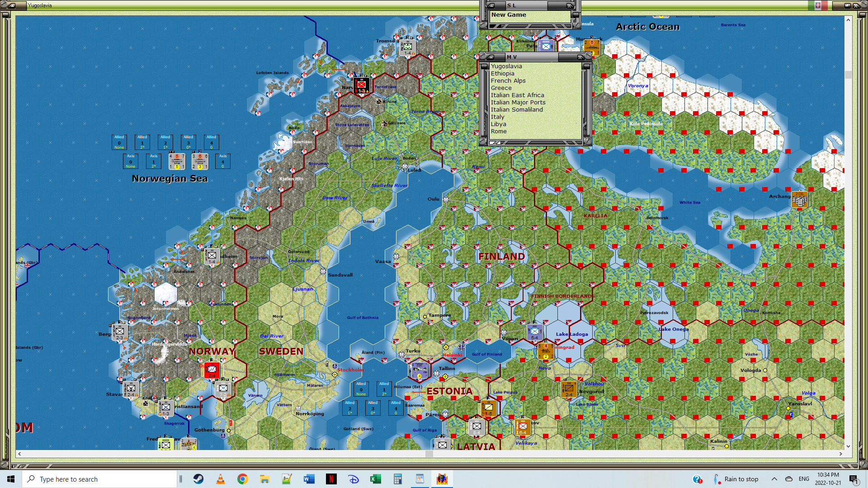The height and width of the screenshot is (488, 868).
Task: Open Google Chrome from the taskbar
Action: pos(243,479)
